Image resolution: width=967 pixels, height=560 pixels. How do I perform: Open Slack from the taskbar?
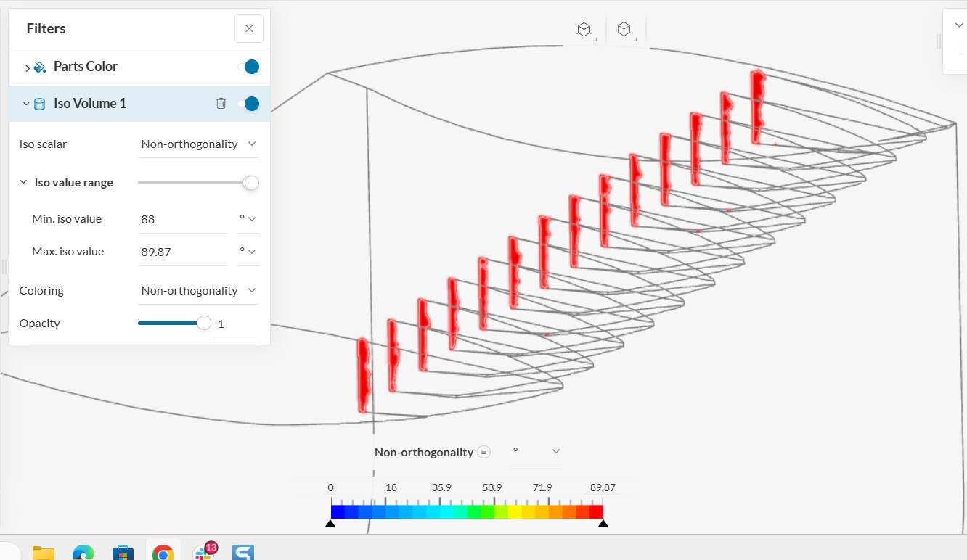coord(204,551)
